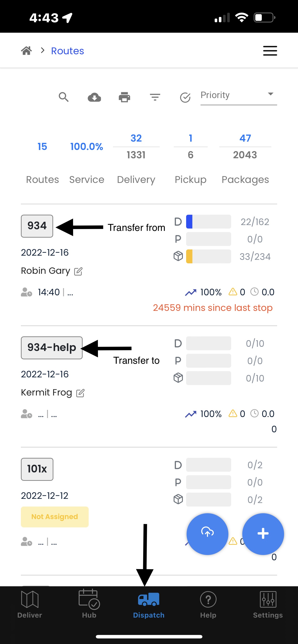Edit driver Robin Gary pencil icon
This screenshot has width=298, height=644.
[78, 271]
